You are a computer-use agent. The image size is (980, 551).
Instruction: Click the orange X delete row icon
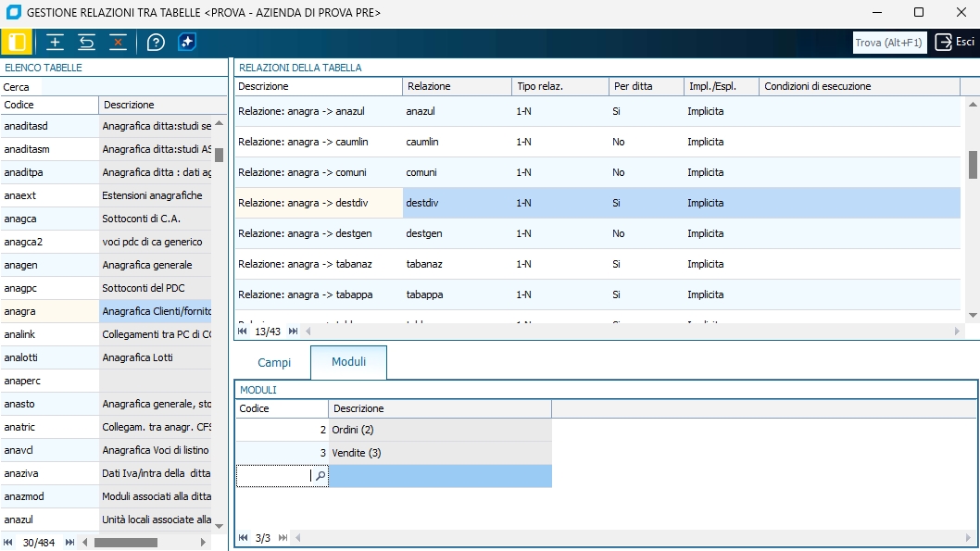(118, 42)
